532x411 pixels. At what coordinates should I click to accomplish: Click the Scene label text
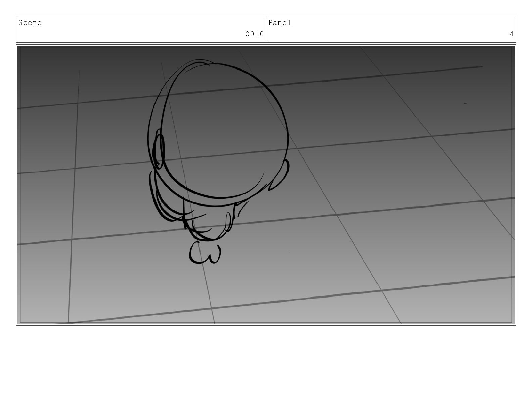[30, 23]
